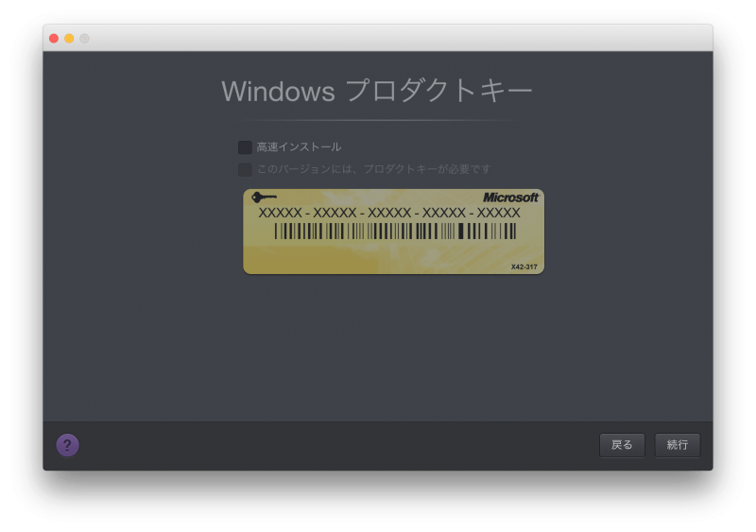756x532 pixels.
Task: Click the product key XXXXX field
Action: pos(389,213)
